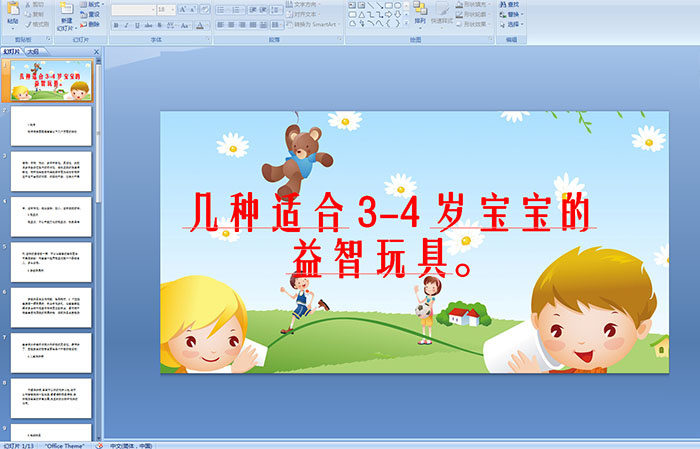Screen dimensions: 700x449
Task: Click the New Slide (新建幻灯片) icon
Action: [x=66, y=10]
